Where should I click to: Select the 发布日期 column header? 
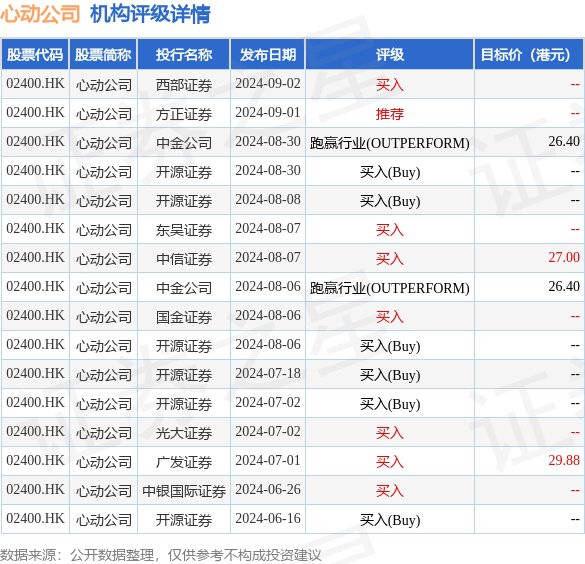pyautogui.click(x=268, y=54)
